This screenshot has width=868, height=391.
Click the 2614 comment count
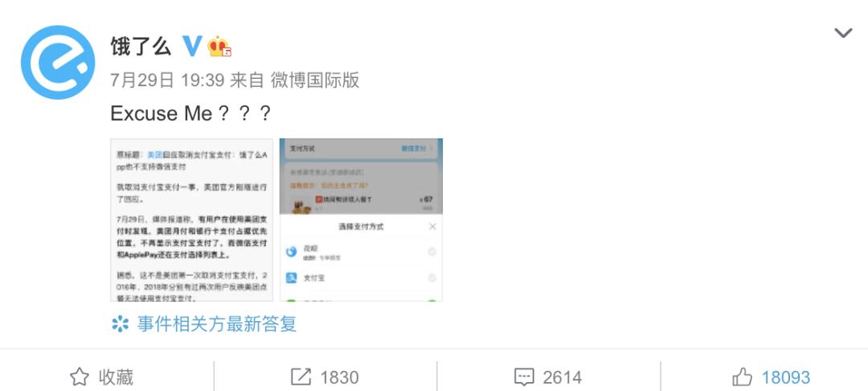562,377
